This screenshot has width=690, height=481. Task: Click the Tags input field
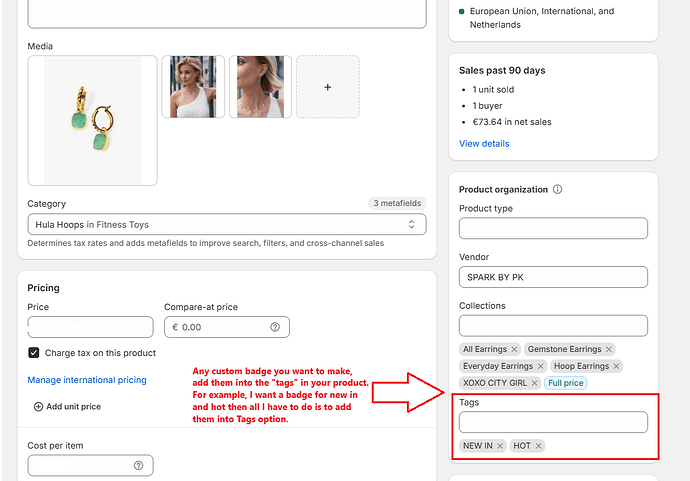pos(553,422)
